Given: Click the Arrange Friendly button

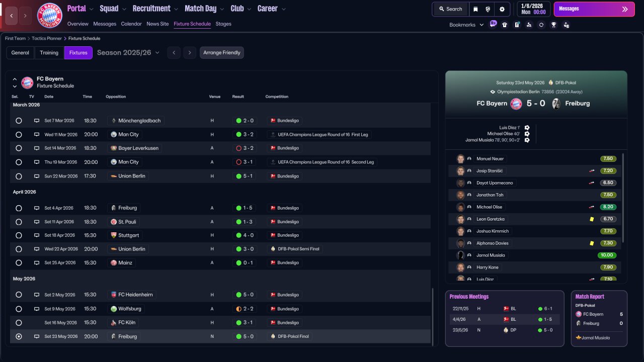Looking at the screenshot, I should [x=221, y=53].
